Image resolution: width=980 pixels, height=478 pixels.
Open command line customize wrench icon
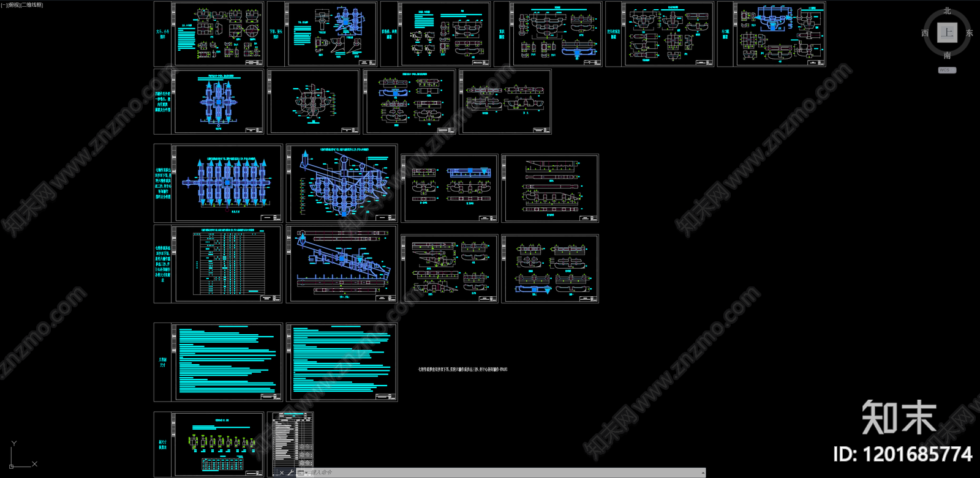[290, 472]
